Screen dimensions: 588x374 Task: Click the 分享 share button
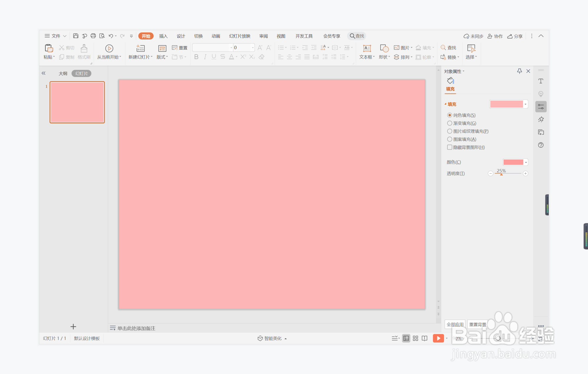[x=515, y=36]
